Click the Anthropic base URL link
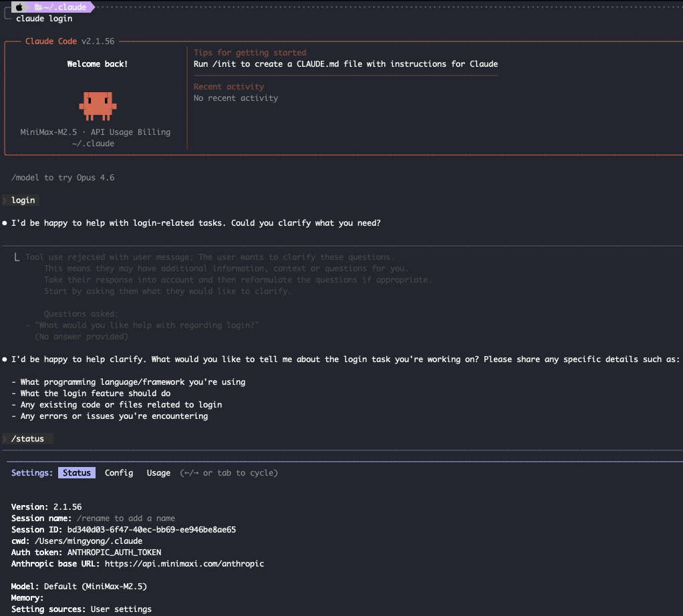Viewport: 683px width, 616px height. [184, 564]
